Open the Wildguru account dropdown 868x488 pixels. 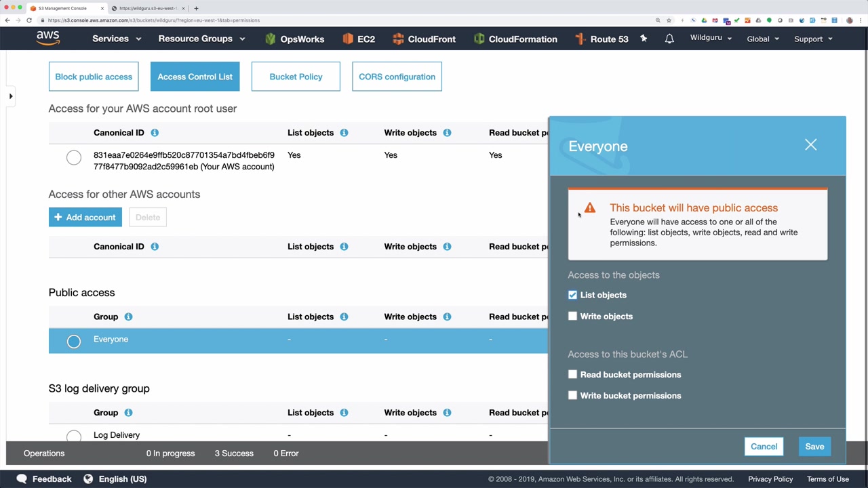click(x=711, y=38)
